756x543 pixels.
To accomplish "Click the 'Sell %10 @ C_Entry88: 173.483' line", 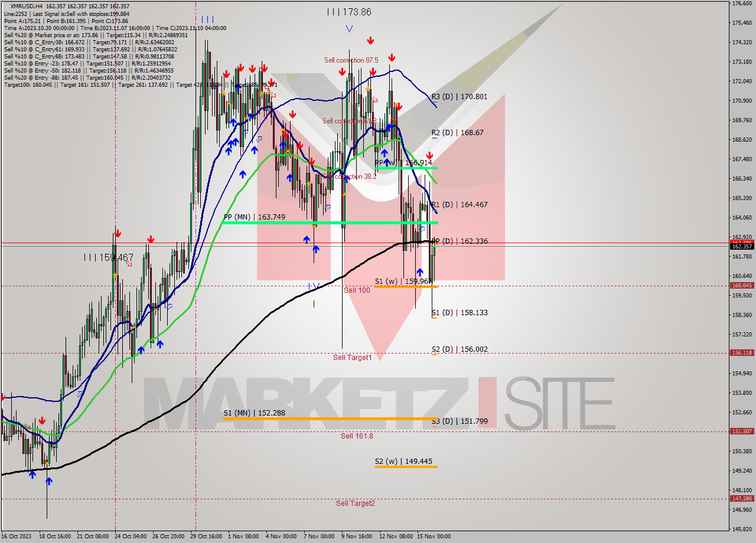I will tap(88, 56).
